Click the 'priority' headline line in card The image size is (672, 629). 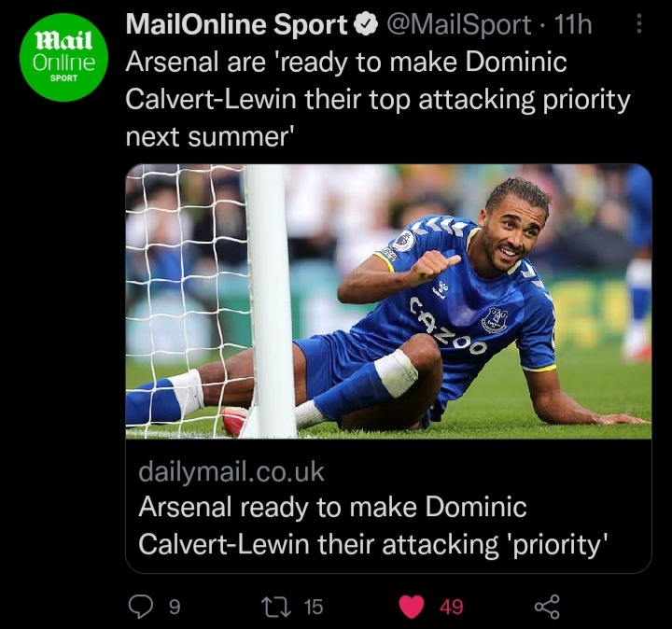tap(373, 545)
